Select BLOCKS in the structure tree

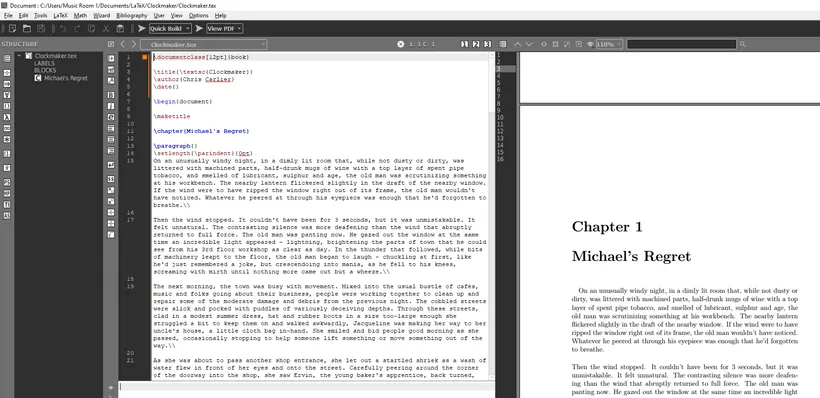pyautogui.click(x=45, y=70)
